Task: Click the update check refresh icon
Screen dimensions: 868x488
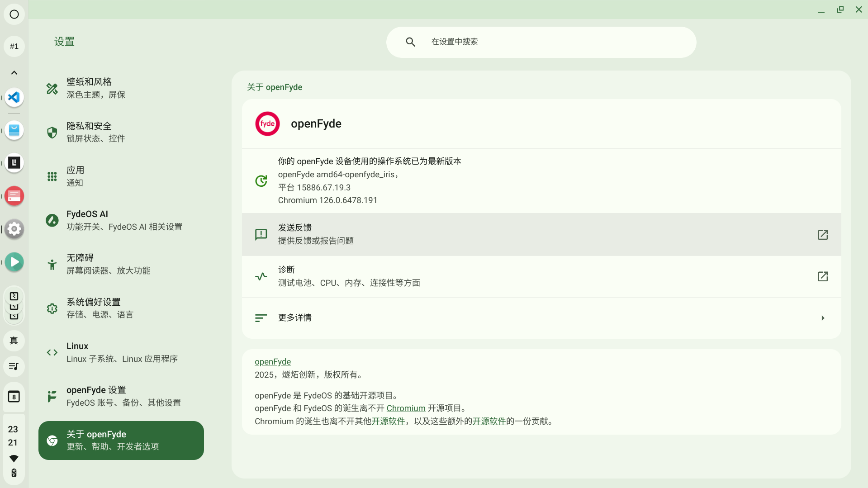Action: (x=261, y=181)
